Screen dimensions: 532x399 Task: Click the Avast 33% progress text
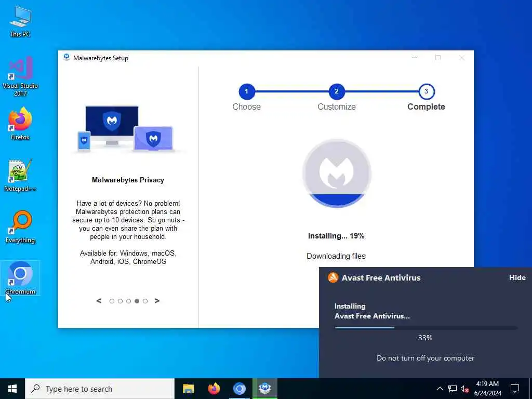coord(425,338)
